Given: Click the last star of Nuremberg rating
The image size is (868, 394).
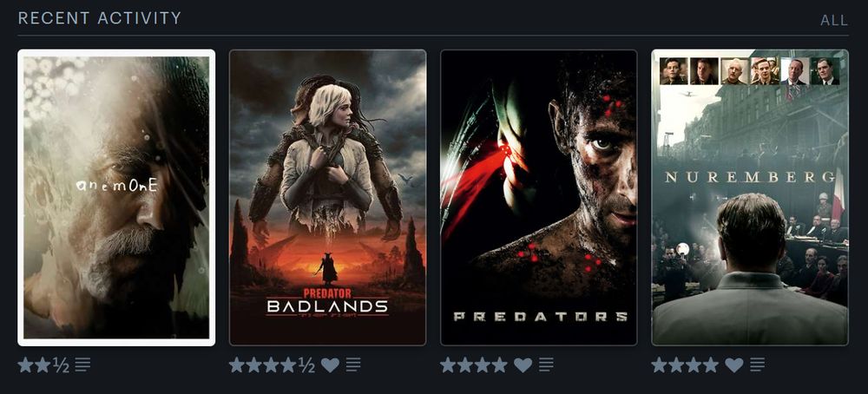Looking at the screenshot, I should point(711,364).
